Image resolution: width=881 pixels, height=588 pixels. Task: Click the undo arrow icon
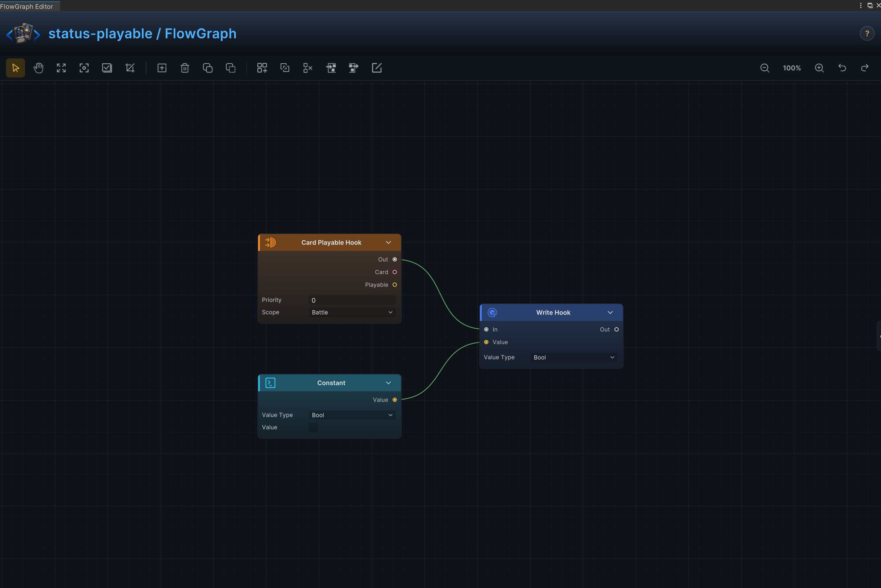[x=842, y=68]
